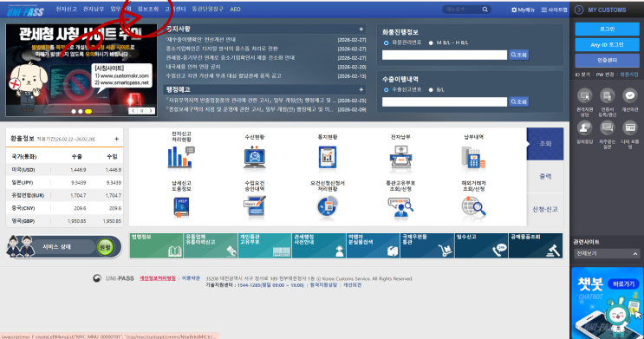Open the AEO top menu
This screenshot has width=644, height=339.
236,9
